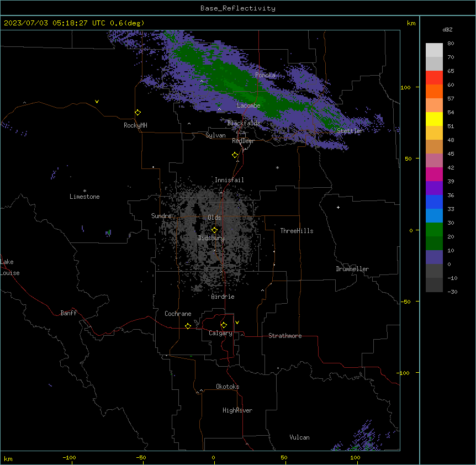Click the yellow diamond marker just south of RedDeer
Viewport: 476px width, 465px height.
click(235, 155)
